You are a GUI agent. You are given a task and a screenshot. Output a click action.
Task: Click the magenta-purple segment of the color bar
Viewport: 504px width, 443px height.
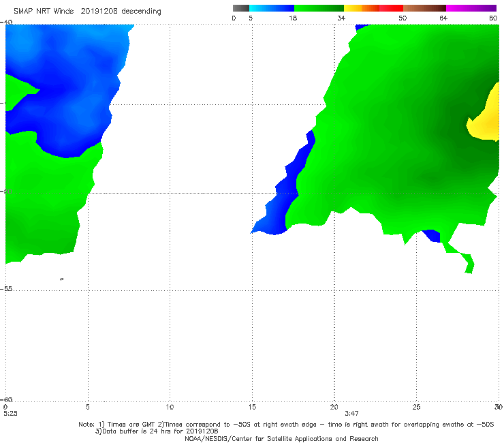471,8
